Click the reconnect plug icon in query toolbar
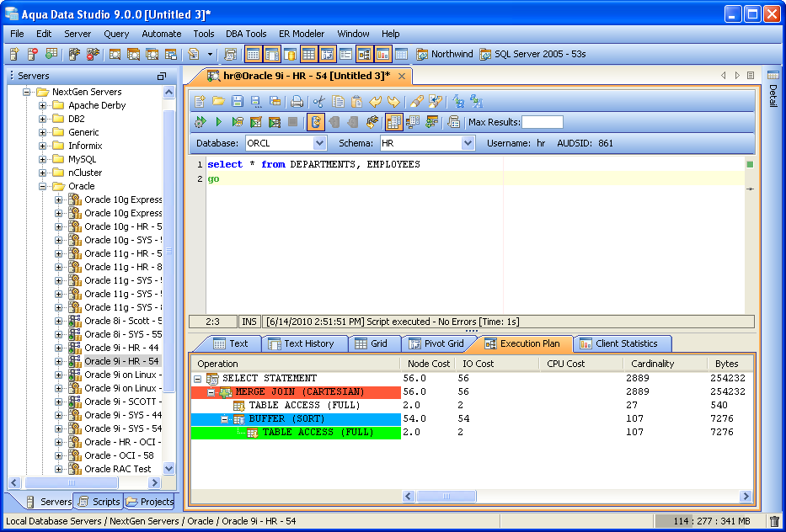This screenshot has height=532, width=786. tap(372, 122)
